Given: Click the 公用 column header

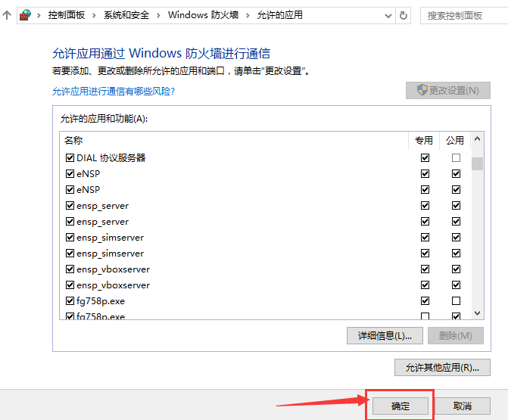Looking at the screenshot, I should (455, 141).
